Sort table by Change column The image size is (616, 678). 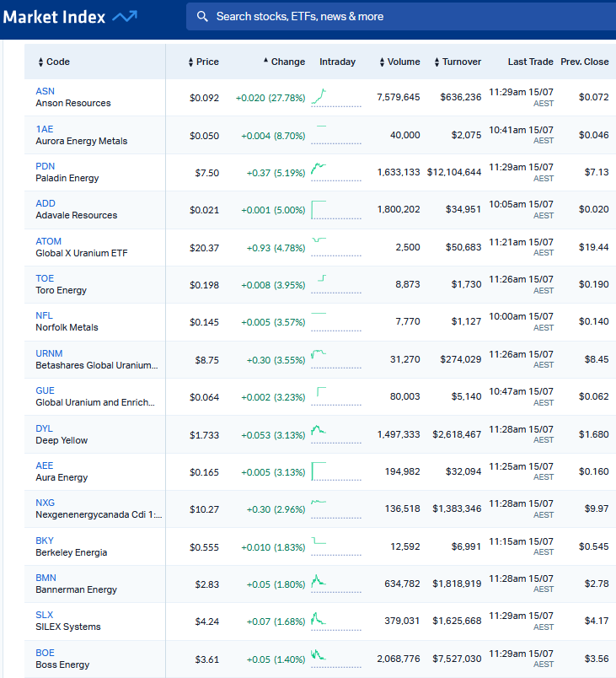[284, 62]
